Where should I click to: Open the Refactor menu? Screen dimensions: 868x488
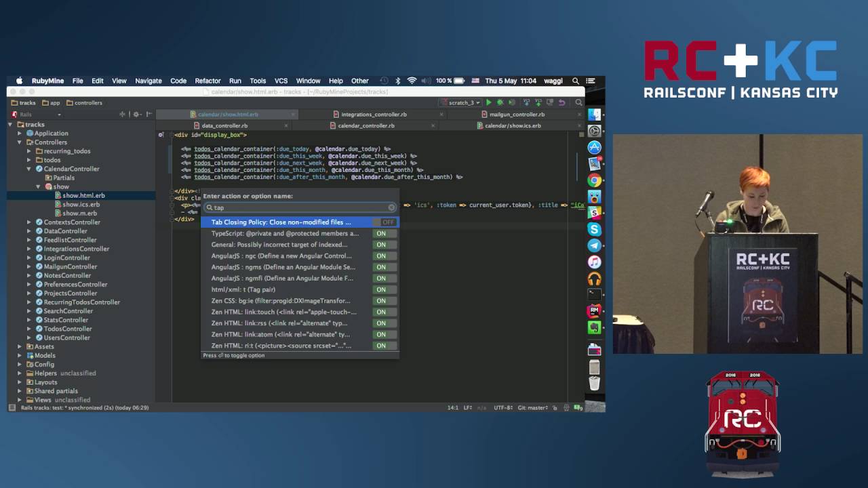click(208, 81)
